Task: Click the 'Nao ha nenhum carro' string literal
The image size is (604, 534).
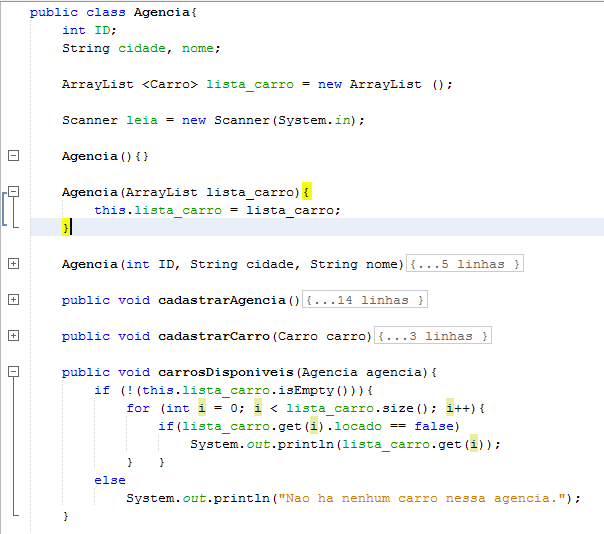Action: point(422,498)
